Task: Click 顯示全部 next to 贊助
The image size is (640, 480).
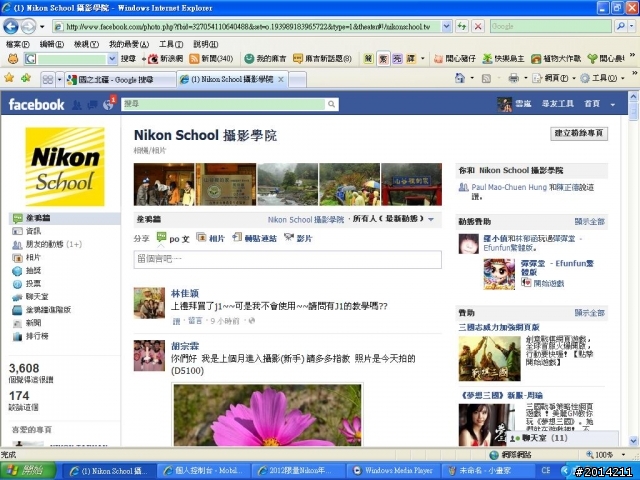Action: coord(589,313)
